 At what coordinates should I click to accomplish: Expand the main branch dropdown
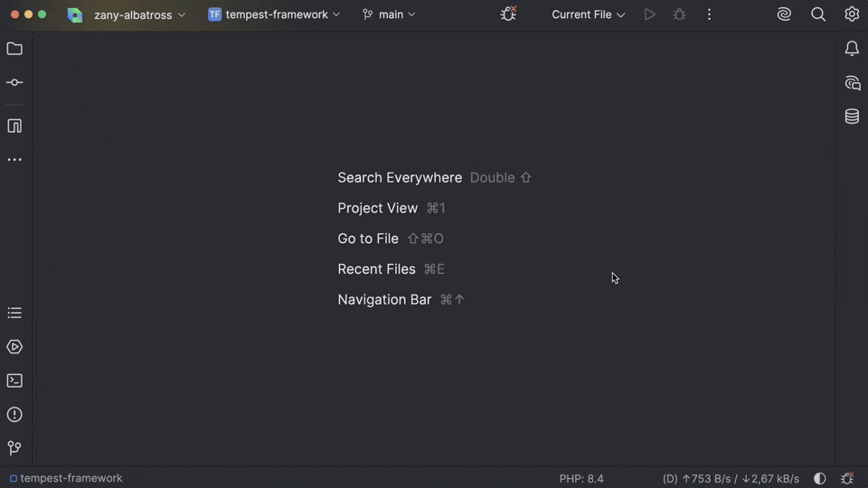click(x=390, y=14)
